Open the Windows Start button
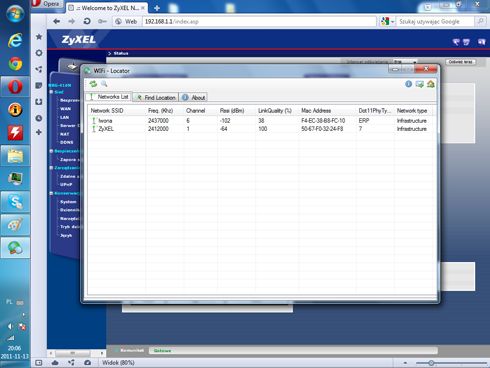Image resolution: width=490 pixels, height=368 pixels. point(15,13)
